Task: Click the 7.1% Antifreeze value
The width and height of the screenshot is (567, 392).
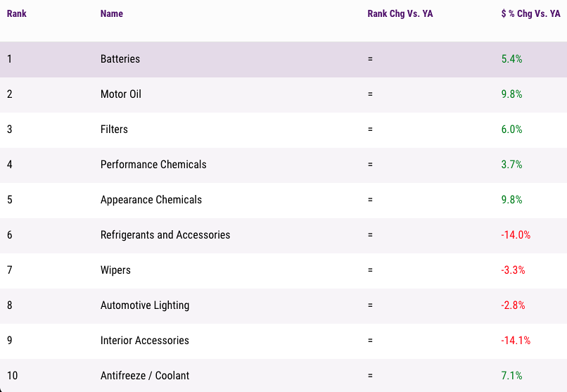Action: (511, 376)
